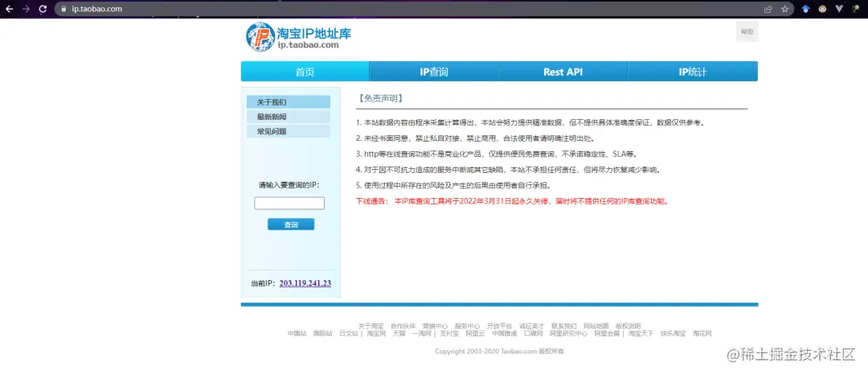Screen dimensions: 868x375
Task: Select 常见问题 in the sidebar
Action: tap(289, 131)
